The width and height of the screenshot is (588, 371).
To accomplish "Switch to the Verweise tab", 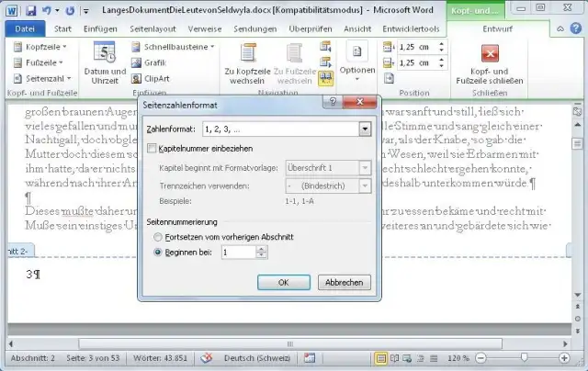I will pyautogui.click(x=204, y=28).
